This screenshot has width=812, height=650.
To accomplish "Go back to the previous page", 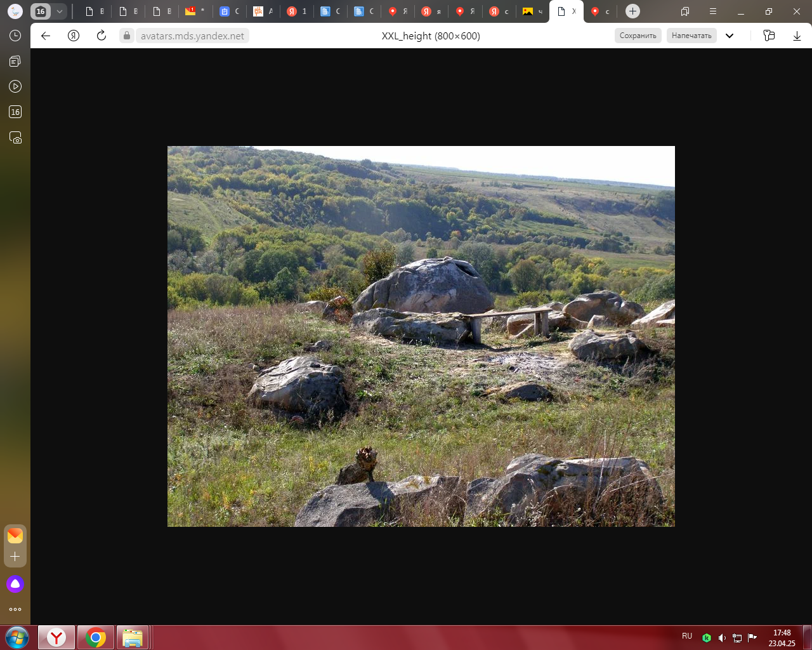I will point(46,36).
